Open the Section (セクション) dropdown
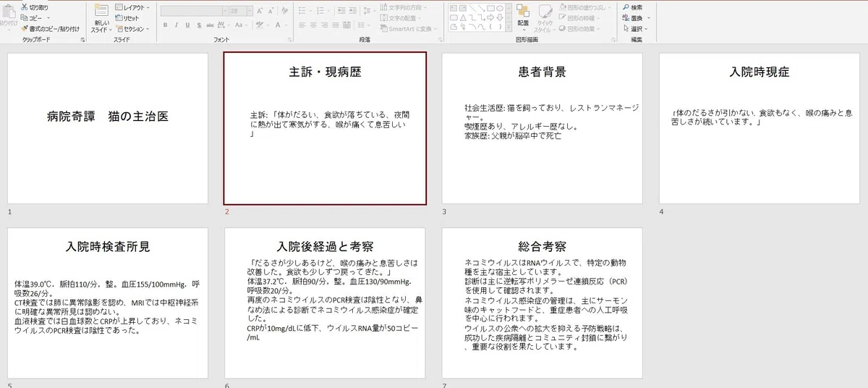Viewport: 868px width, 388px height. (x=132, y=28)
